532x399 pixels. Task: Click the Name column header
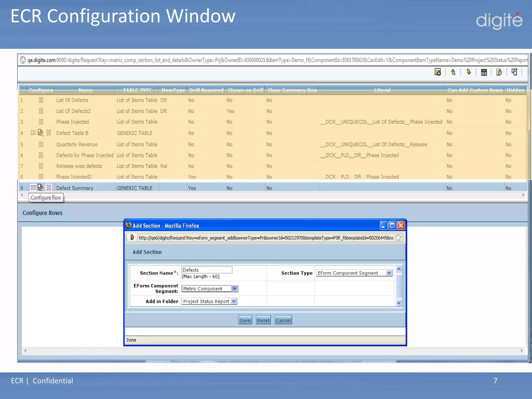tap(85, 90)
